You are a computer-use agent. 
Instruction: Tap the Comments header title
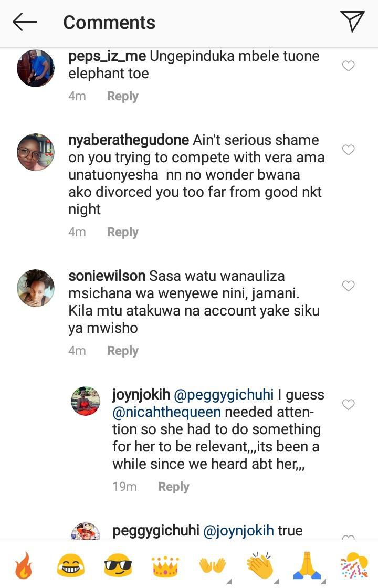109,22
